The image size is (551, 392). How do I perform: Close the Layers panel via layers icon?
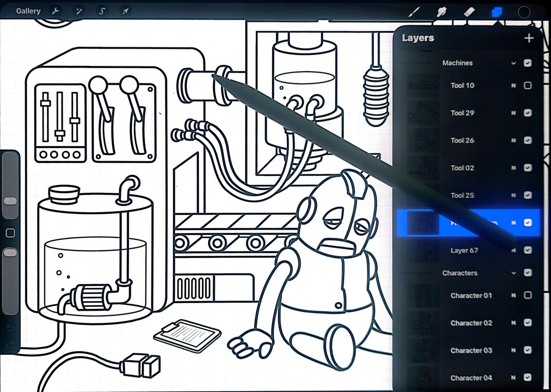point(496,12)
